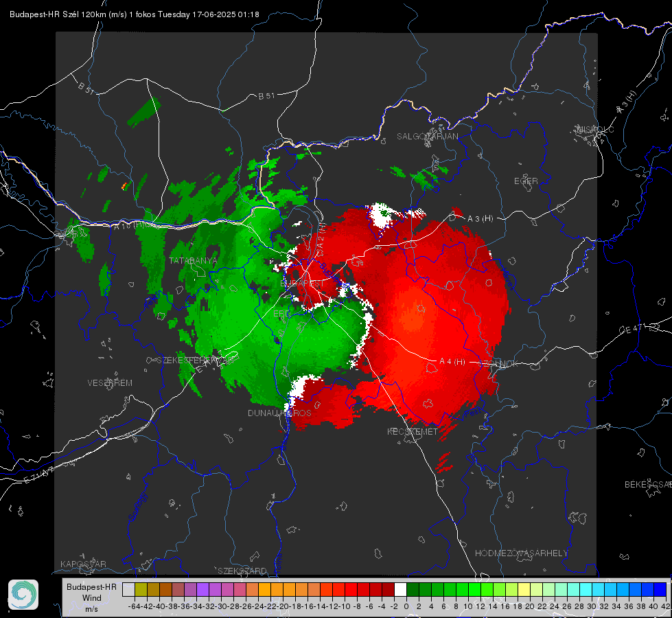
Task: Click the blue Somogy county label
Action: coord(137,507)
